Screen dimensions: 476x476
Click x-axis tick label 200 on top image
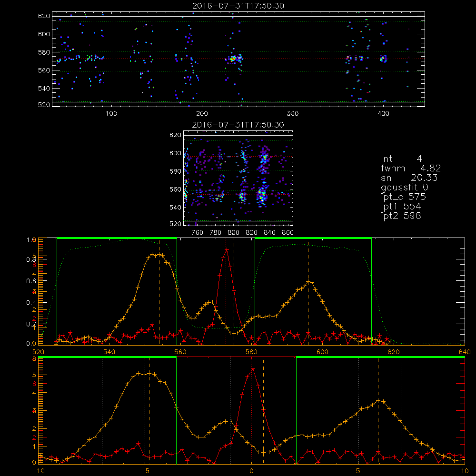pyautogui.click(x=202, y=114)
